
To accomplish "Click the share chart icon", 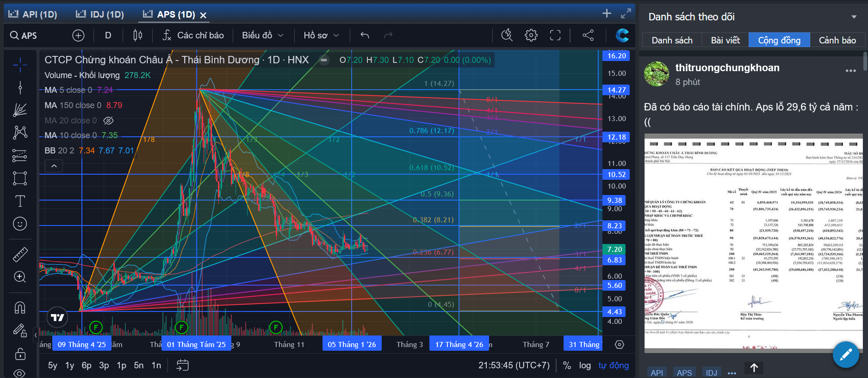I will [x=588, y=35].
